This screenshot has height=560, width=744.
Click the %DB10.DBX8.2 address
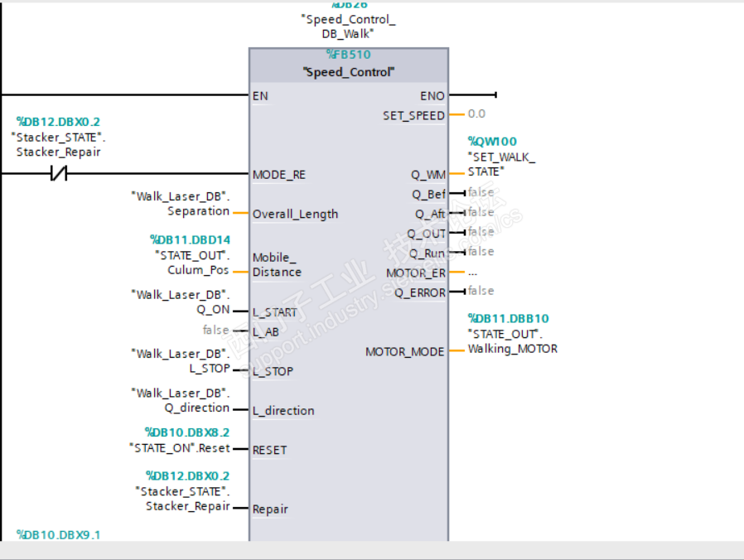pos(187,432)
